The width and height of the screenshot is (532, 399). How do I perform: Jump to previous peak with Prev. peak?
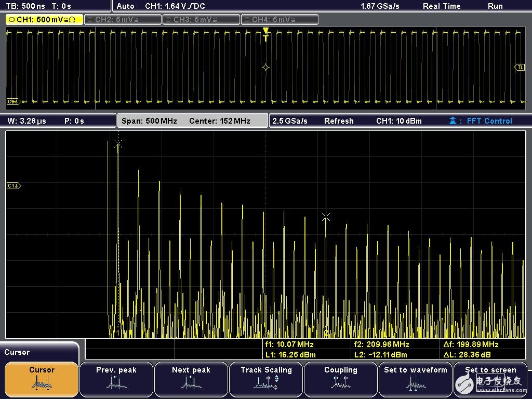pyautogui.click(x=116, y=379)
